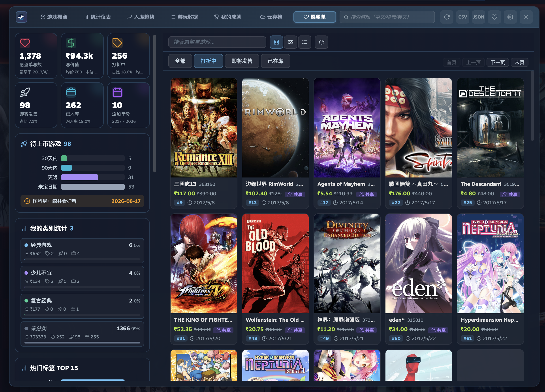
Task: Switch to list view icon
Action: tap(305, 42)
